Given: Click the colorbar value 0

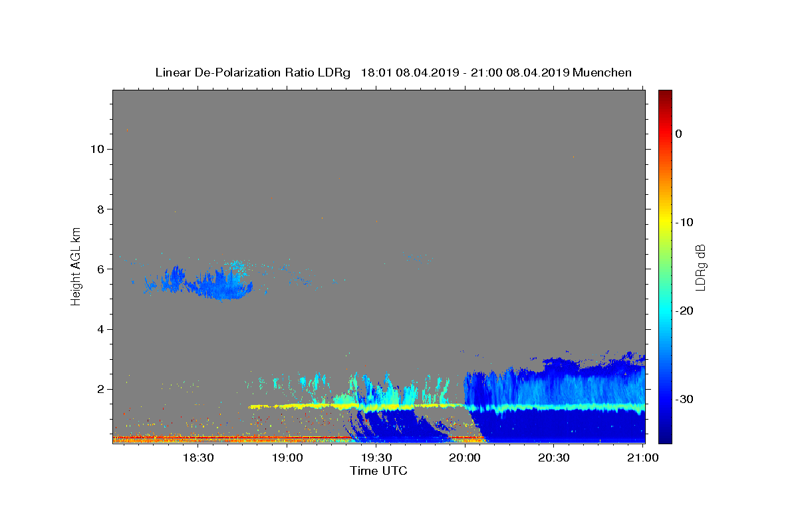Looking at the screenshot, I should click(679, 134).
